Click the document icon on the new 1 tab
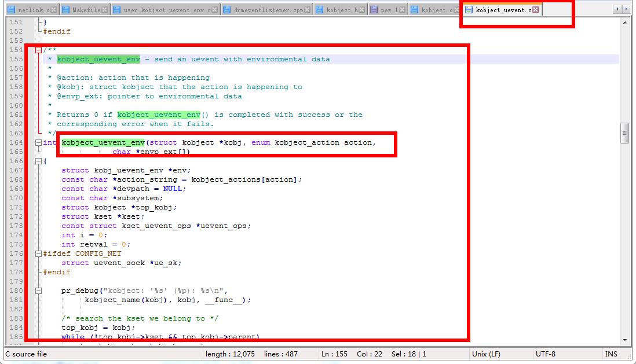The width and height of the screenshot is (636, 364). [374, 9]
